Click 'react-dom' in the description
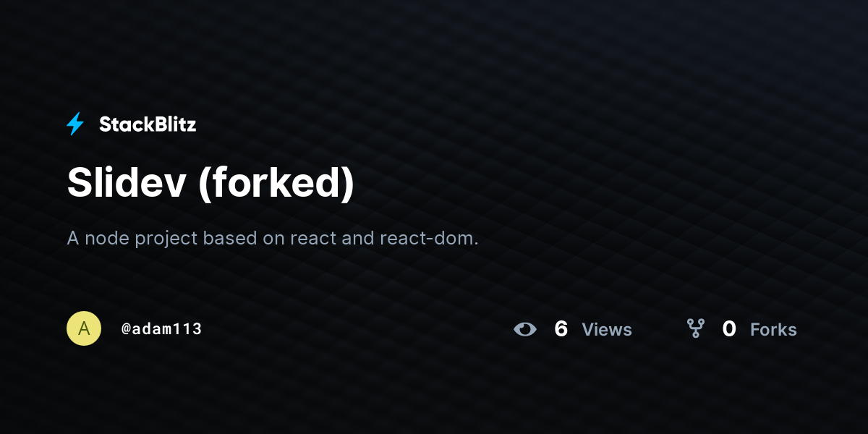868x434 pixels. pos(429,238)
